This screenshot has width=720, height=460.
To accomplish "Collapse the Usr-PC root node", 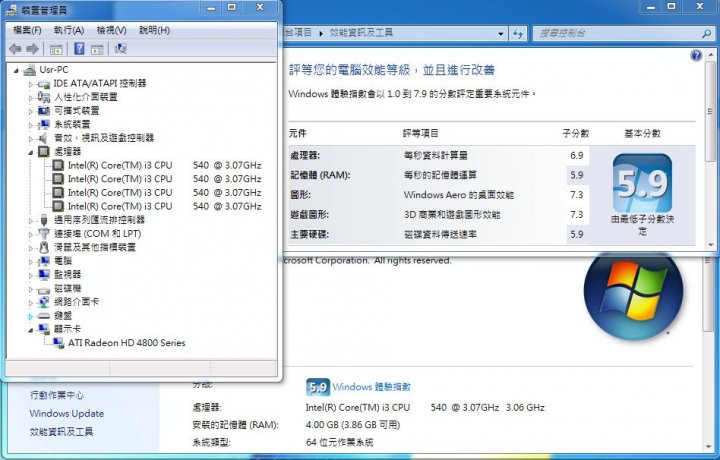I will (x=17, y=71).
